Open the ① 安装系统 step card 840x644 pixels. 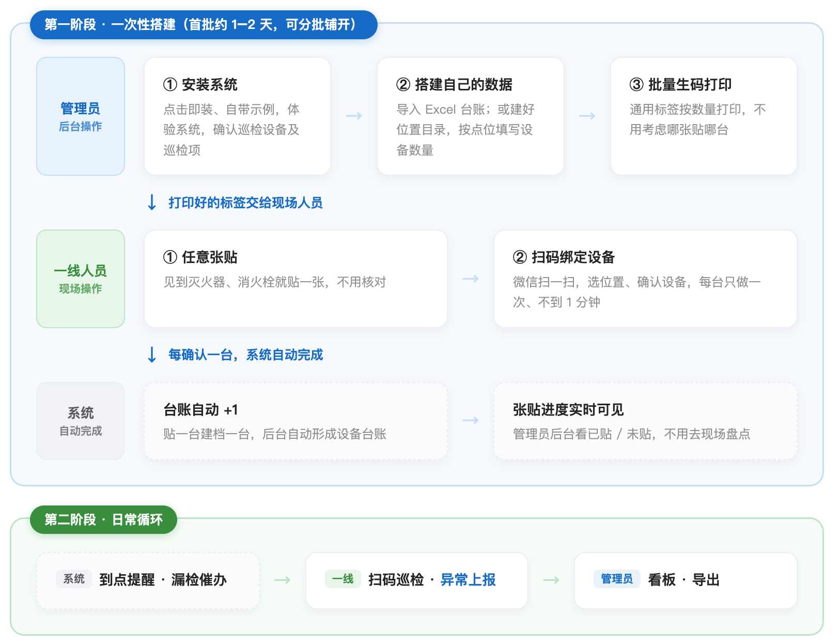[237, 116]
